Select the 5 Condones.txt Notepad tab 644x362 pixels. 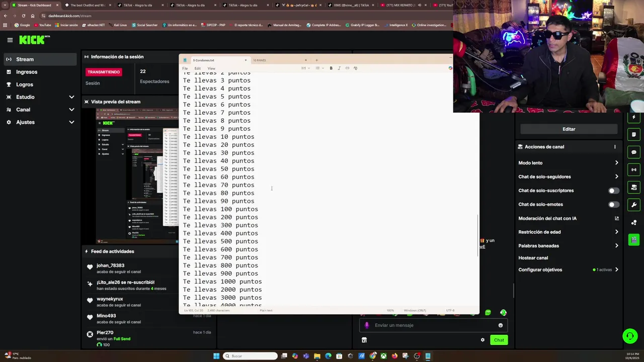tap(214, 60)
